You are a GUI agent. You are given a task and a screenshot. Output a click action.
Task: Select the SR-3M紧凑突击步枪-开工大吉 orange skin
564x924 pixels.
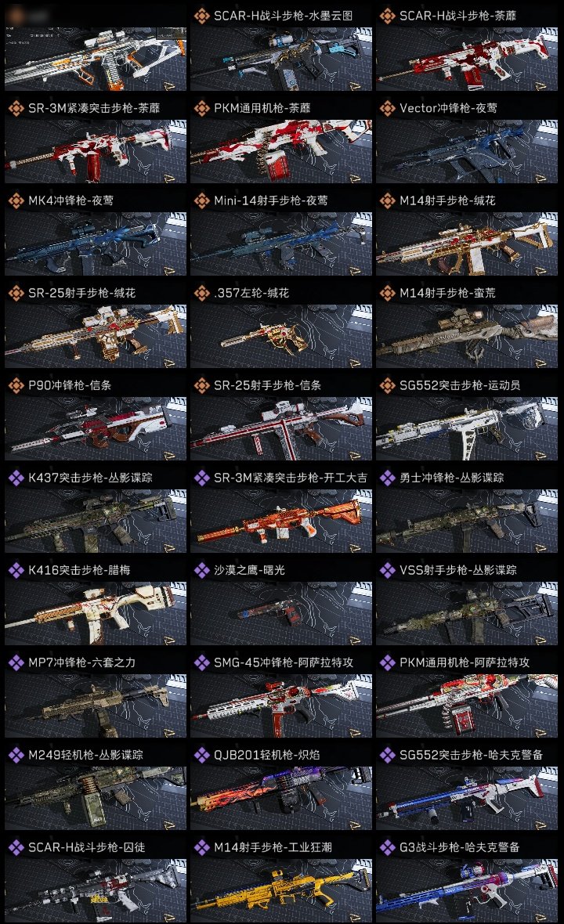coord(281,521)
